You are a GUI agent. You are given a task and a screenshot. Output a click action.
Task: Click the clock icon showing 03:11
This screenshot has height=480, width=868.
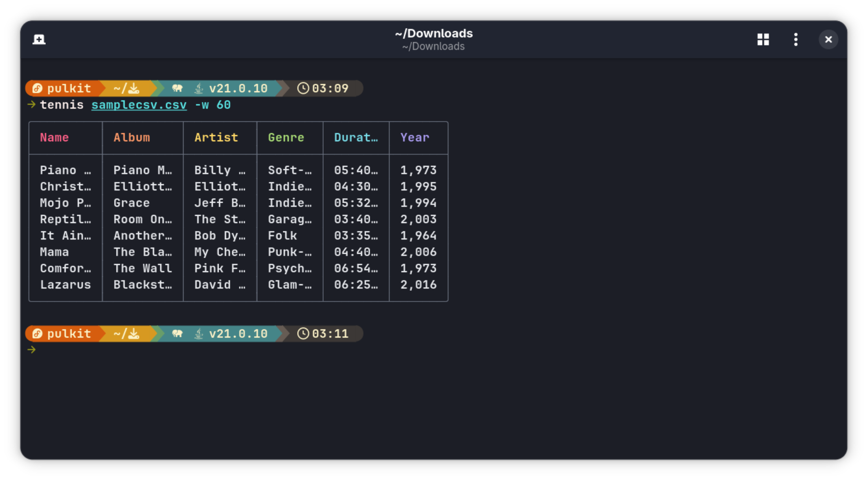click(303, 333)
